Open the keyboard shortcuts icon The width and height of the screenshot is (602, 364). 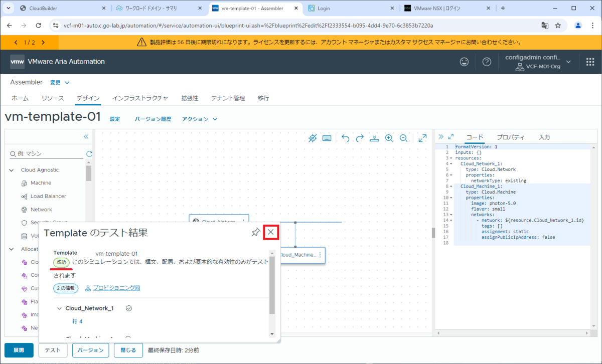pyautogui.click(x=327, y=138)
